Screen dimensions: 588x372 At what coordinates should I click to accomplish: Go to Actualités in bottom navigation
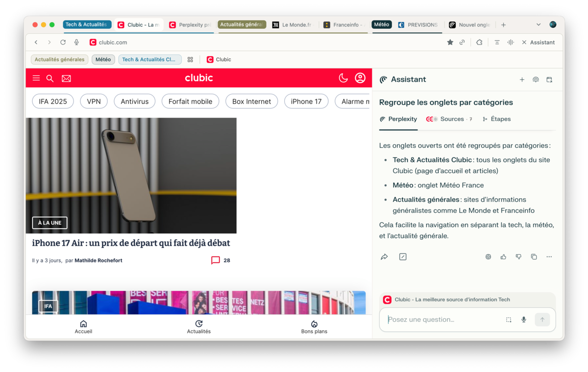click(x=198, y=327)
